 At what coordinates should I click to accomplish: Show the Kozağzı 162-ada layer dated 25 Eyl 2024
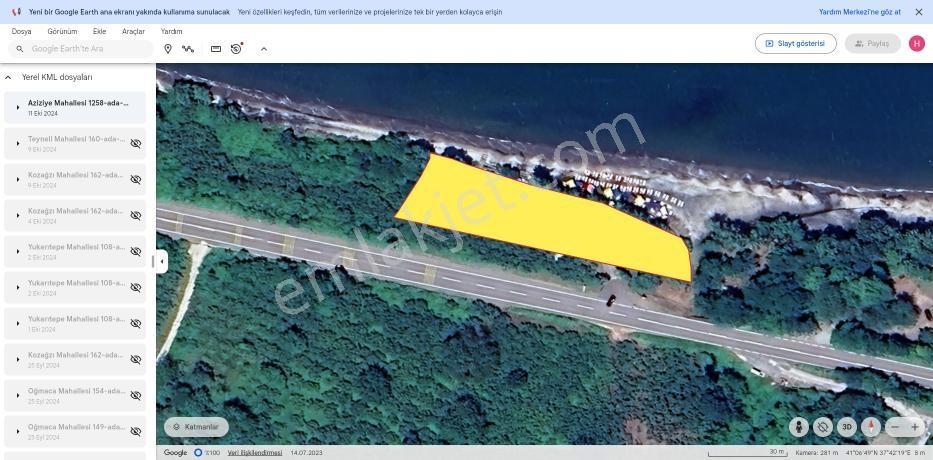[x=136, y=359]
